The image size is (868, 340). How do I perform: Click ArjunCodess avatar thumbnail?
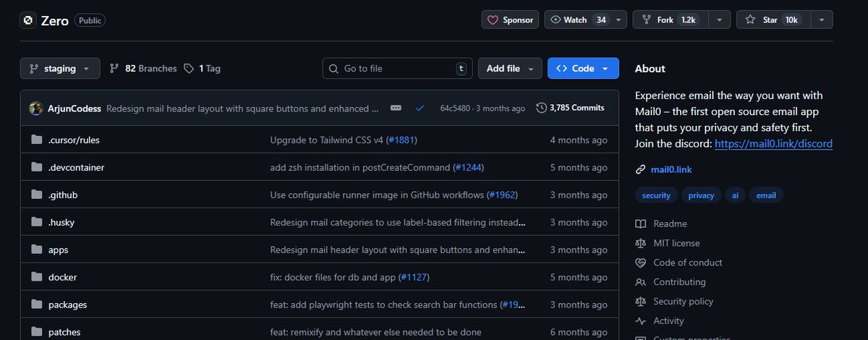pyautogui.click(x=36, y=108)
